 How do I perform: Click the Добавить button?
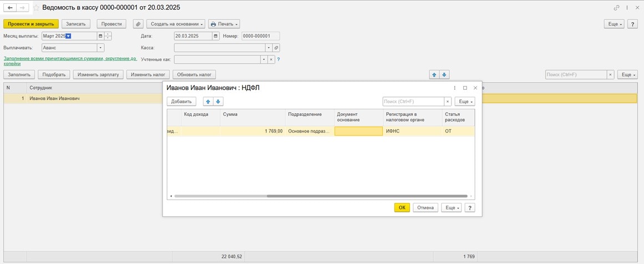[x=181, y=101]
